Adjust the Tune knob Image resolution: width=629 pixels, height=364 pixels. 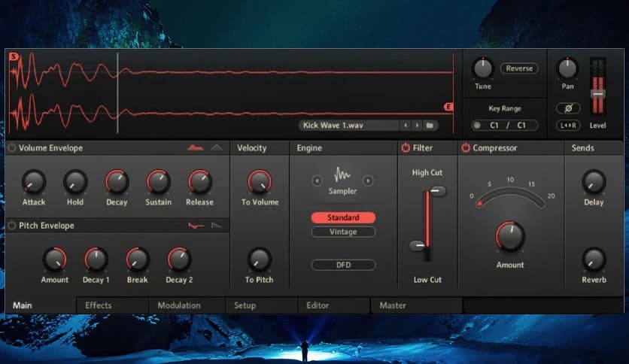(483, 68)
